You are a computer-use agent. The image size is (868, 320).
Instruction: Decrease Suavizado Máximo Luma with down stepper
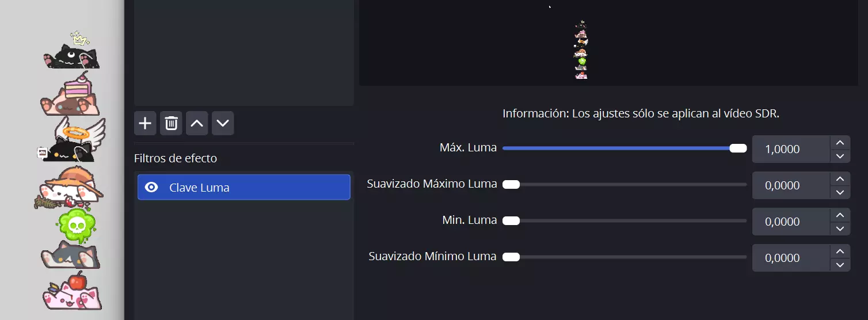pos(840,192)
